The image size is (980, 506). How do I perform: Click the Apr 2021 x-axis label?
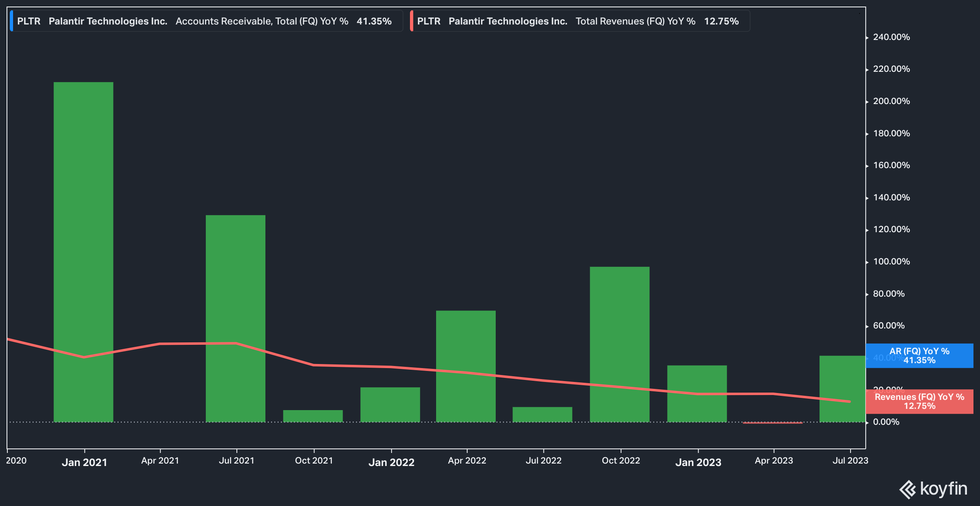point(160,461)
